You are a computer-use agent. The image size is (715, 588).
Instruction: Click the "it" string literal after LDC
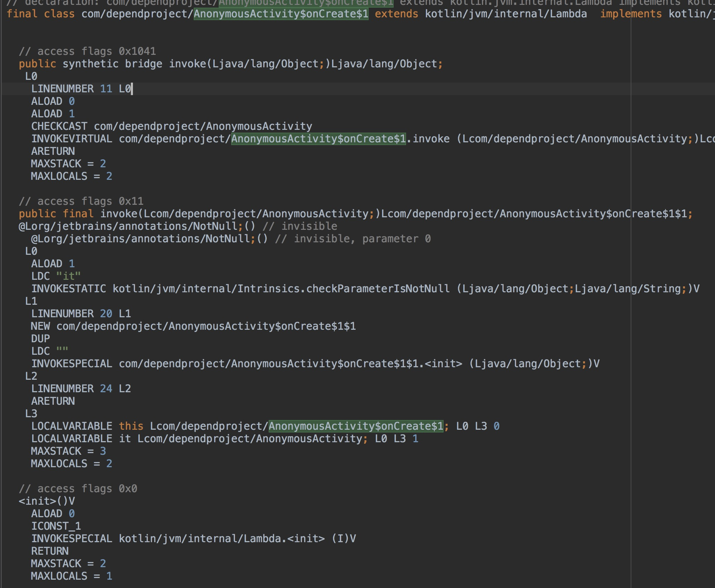tap(68, 276)
